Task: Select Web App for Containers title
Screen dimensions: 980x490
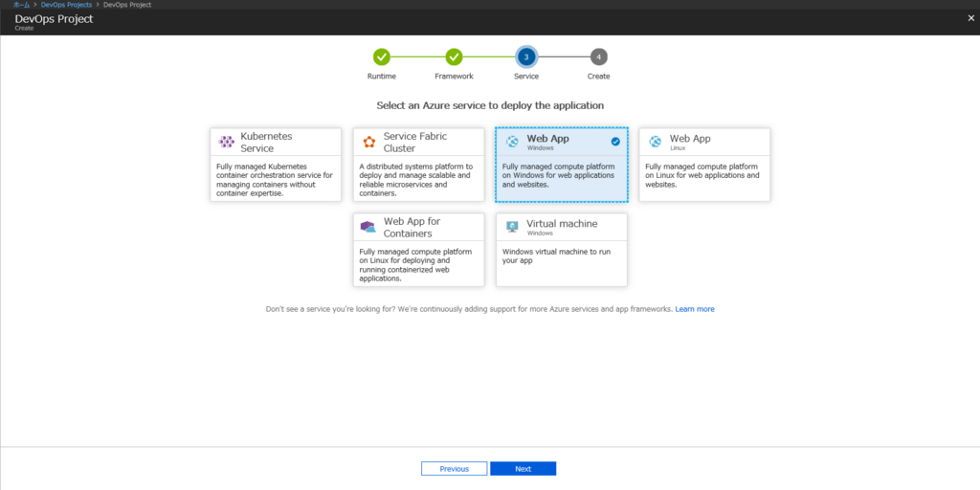Action: point(412,228)
